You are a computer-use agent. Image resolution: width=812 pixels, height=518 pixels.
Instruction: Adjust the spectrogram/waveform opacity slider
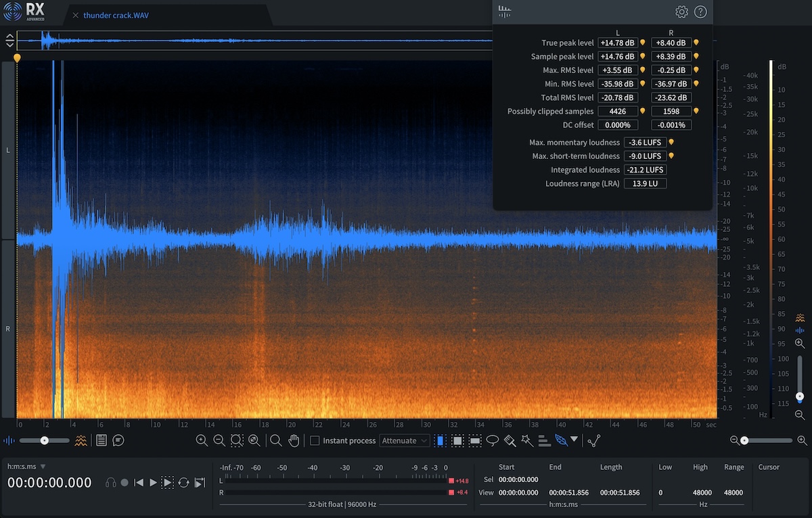pos(44,440)
